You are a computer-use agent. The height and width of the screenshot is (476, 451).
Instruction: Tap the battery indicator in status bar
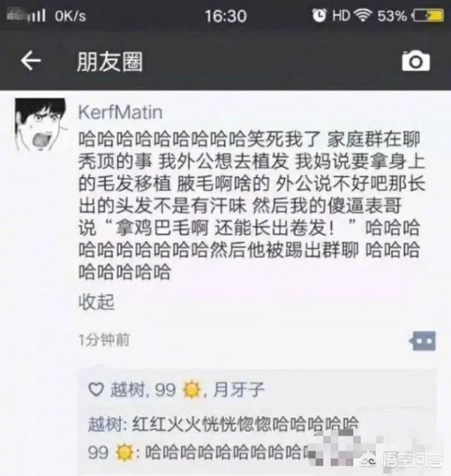[428, 16]
